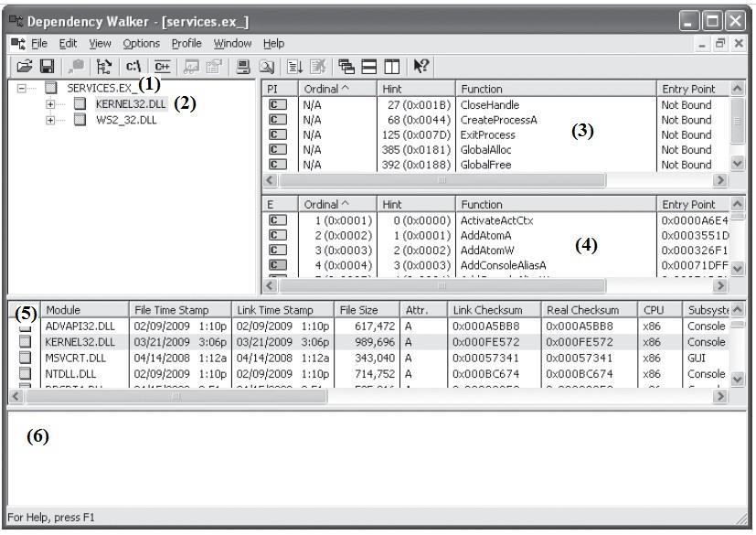Click the C icon in ActivateActCtx row

coord(278,220)
